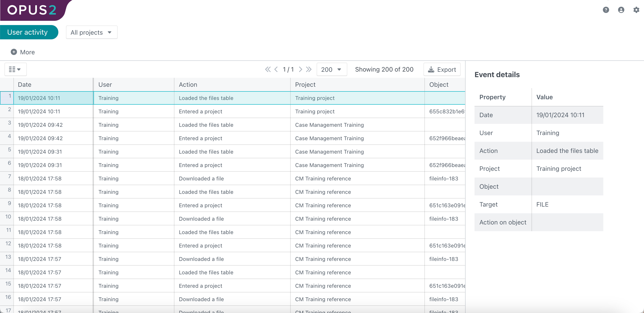This screenshot has width=644, height=313.
Task: Click the Date column header
Action: (25, 85)
